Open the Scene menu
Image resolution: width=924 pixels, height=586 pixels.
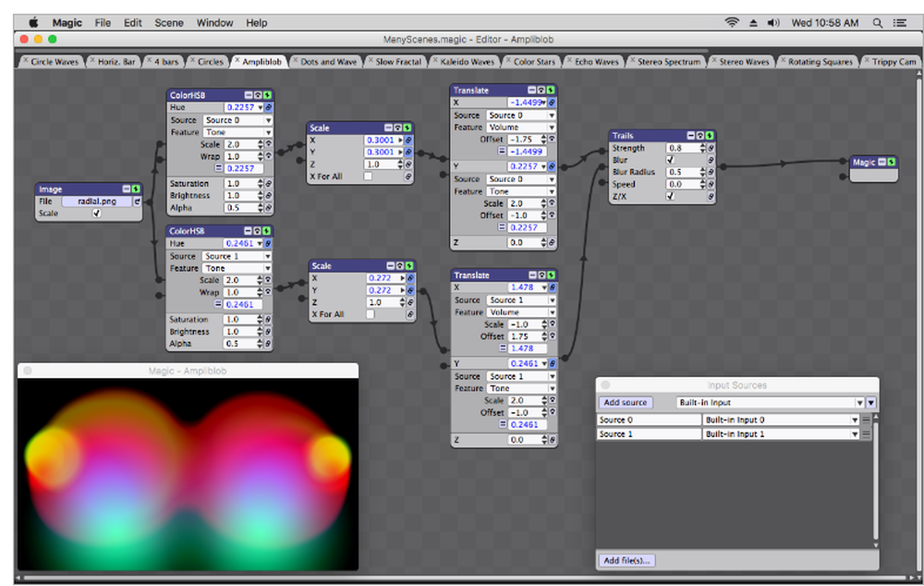point(168,22)
